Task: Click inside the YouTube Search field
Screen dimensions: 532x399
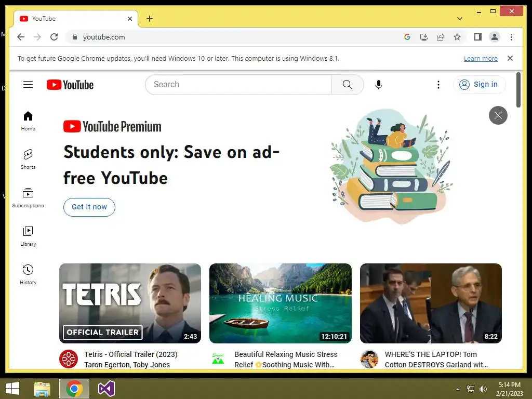Action: 238,85
